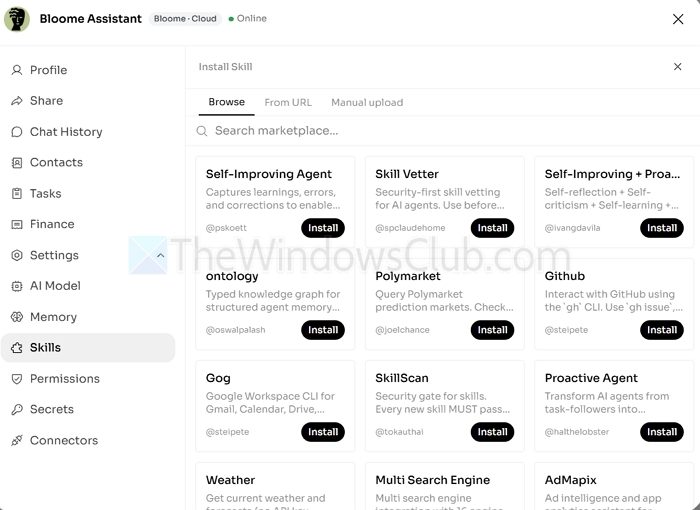Click the Share arrow icon
700x510 pixels.
(17, 101)
